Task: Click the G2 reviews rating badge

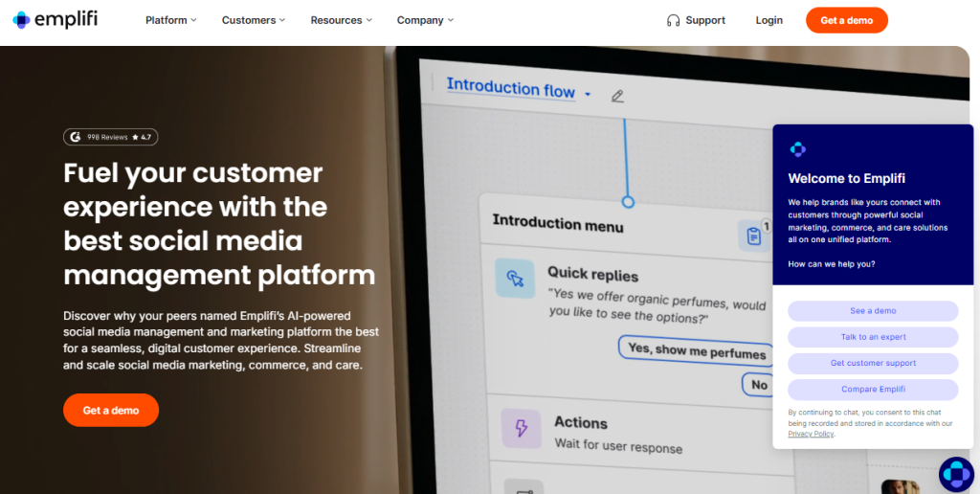Action: 110,137
